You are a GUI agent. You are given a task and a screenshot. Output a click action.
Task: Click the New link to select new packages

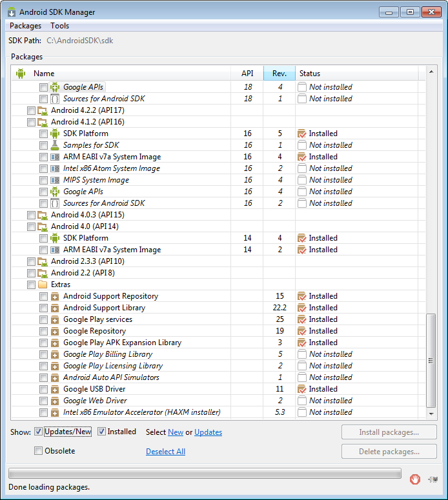coord(176,432)
